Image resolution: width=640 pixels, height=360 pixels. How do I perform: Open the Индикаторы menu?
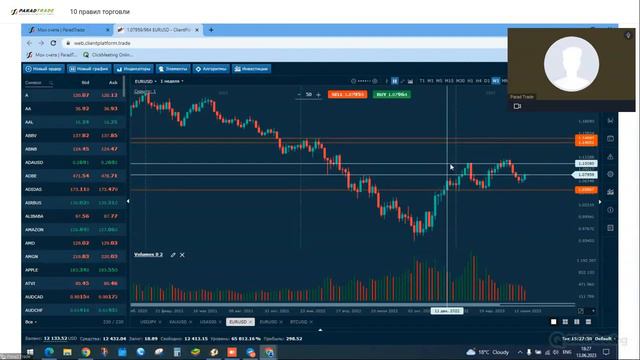(133, 69)
